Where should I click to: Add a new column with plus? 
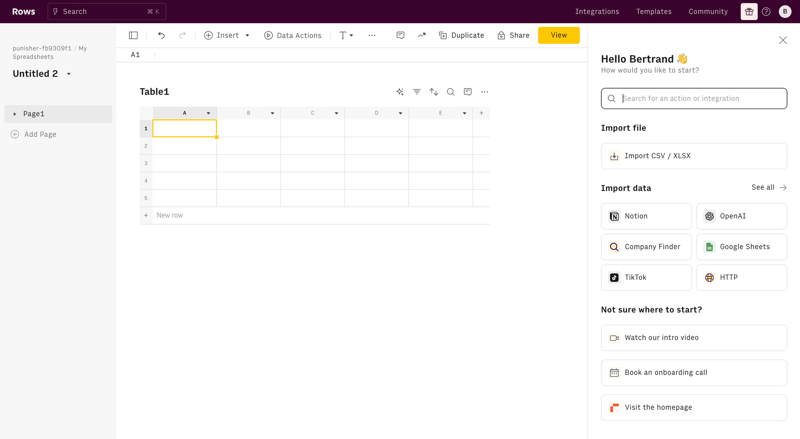(481, 113)
